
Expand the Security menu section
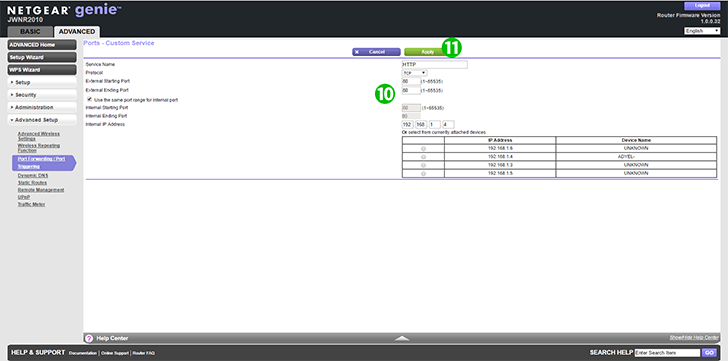pyautogui.click(x=42, y=95)
